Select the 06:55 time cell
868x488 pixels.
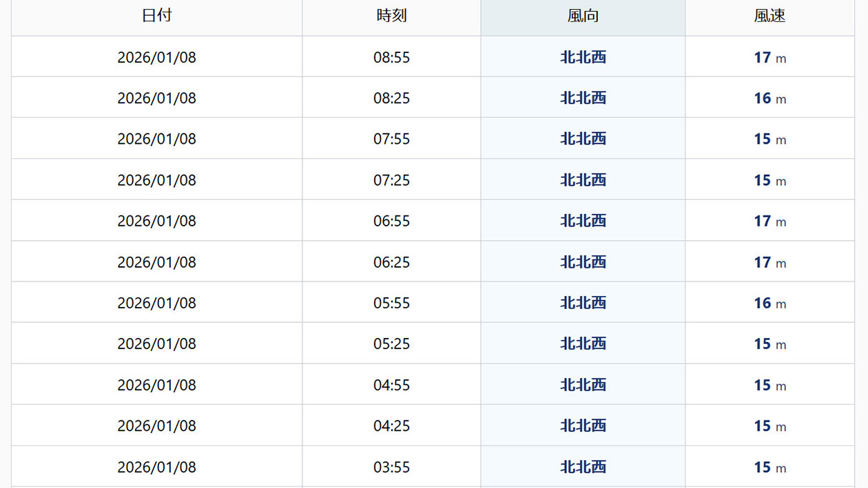click(391, 221)
